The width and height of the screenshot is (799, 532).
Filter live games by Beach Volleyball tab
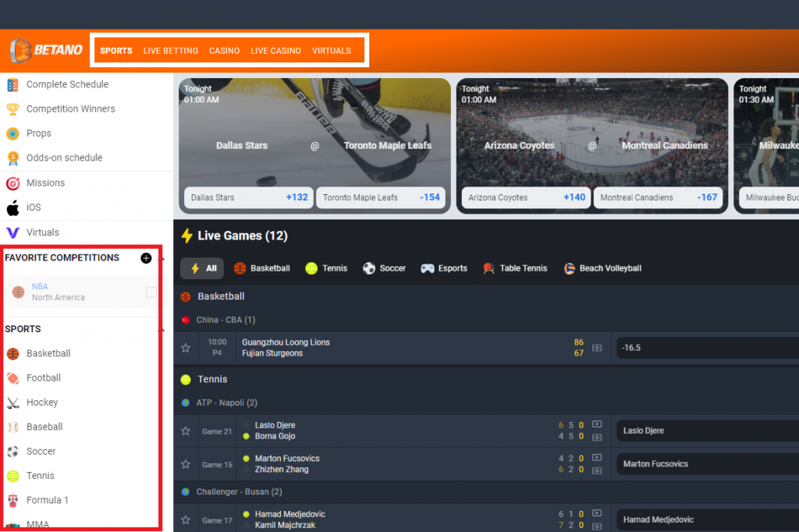point(603,268)
